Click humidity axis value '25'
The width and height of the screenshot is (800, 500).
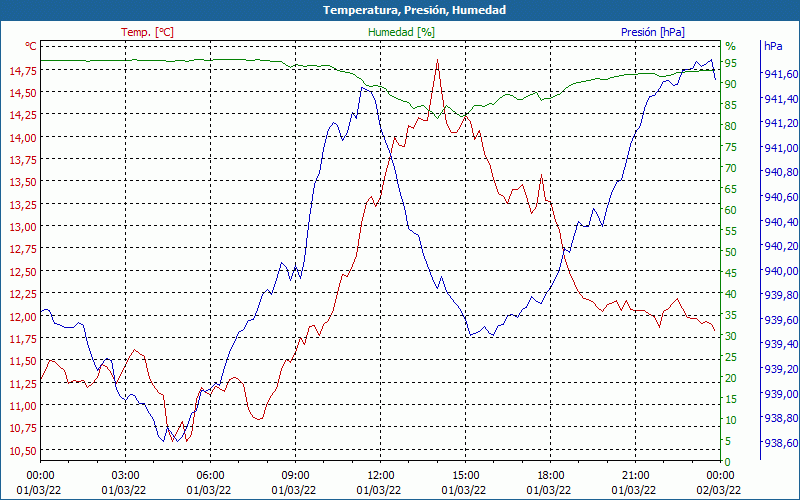coord(731,357)
